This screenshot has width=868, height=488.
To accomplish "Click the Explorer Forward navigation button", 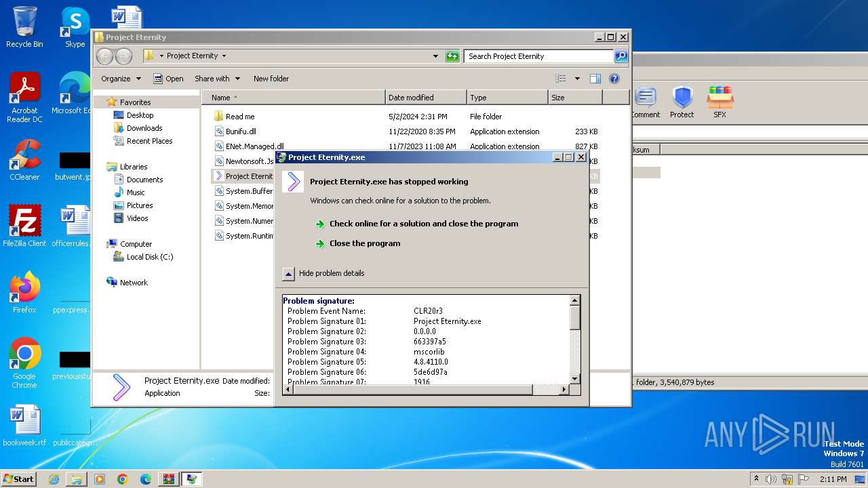I will [123, 56].
